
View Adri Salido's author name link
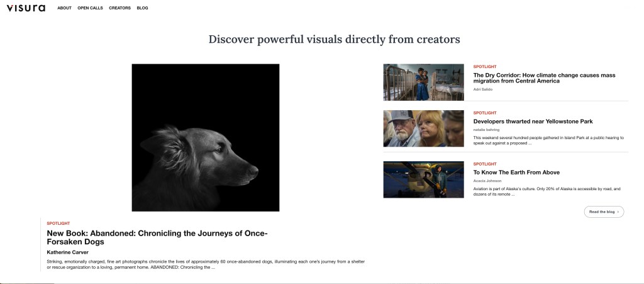point(483,89)
